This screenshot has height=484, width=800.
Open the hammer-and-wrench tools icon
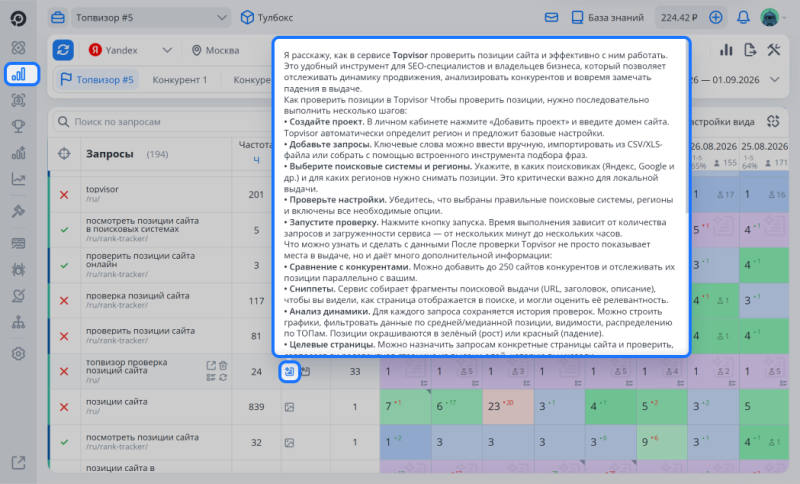coord(773,50)
